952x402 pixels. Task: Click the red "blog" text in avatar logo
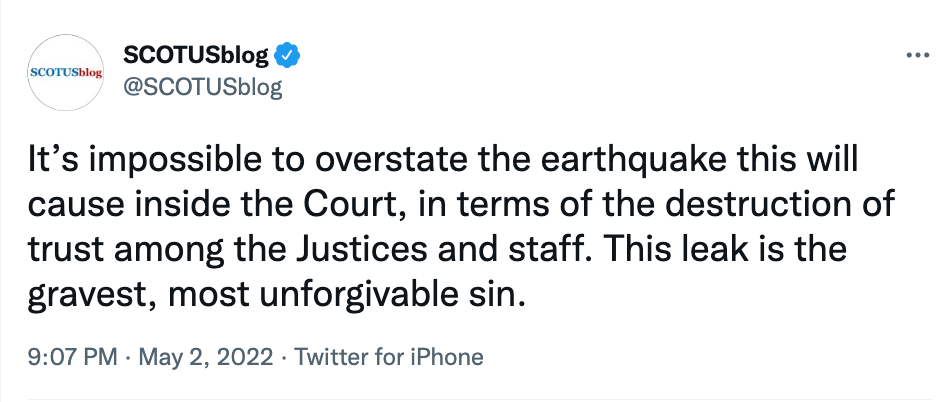coord(89,72)
